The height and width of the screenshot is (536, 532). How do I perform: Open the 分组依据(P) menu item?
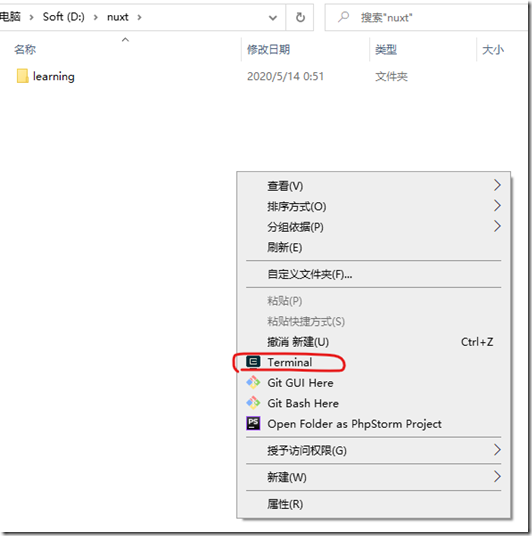pyautogui.click(x=373, y=227)
